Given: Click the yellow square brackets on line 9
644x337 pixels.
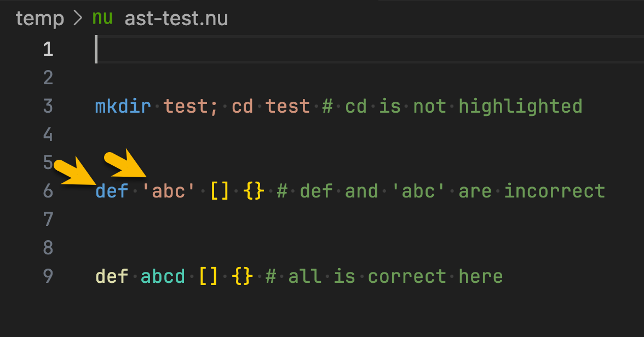Looking at the screenshot, I should 209,276.
